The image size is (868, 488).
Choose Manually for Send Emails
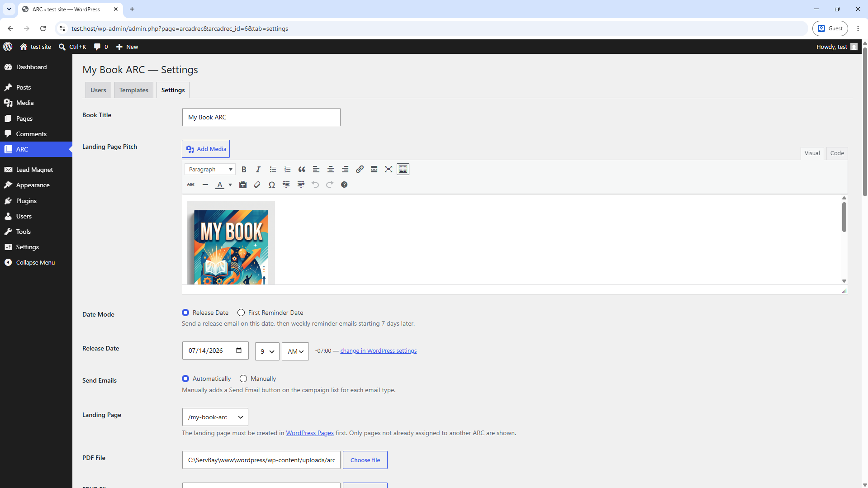pyautogui.click(x=243, y=379)
